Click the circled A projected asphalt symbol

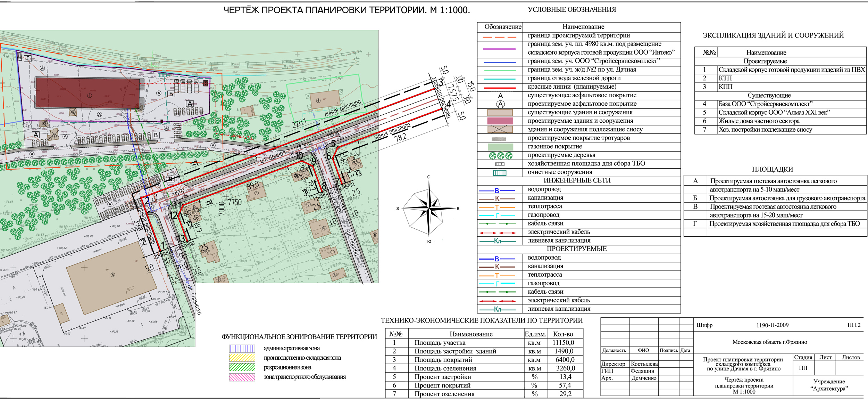click(500, 104)
